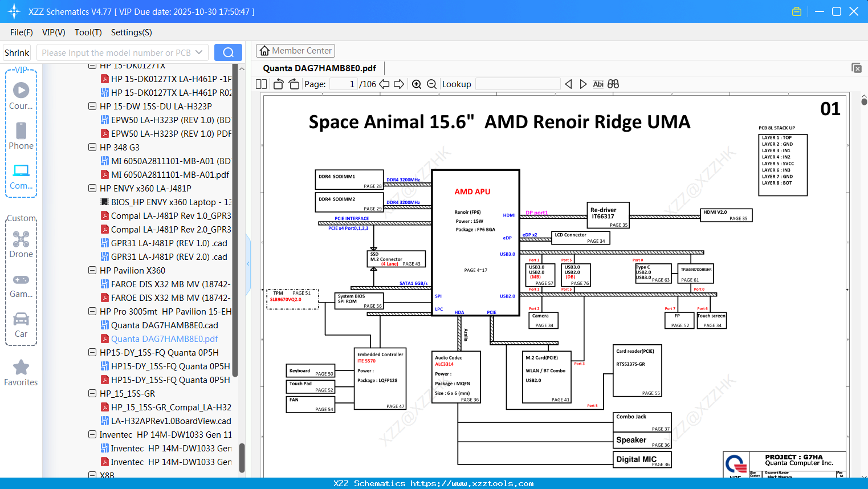The height and width of the screenshot is (489, 868).
Task: Click the Shrink button
Action: [17, 52]
